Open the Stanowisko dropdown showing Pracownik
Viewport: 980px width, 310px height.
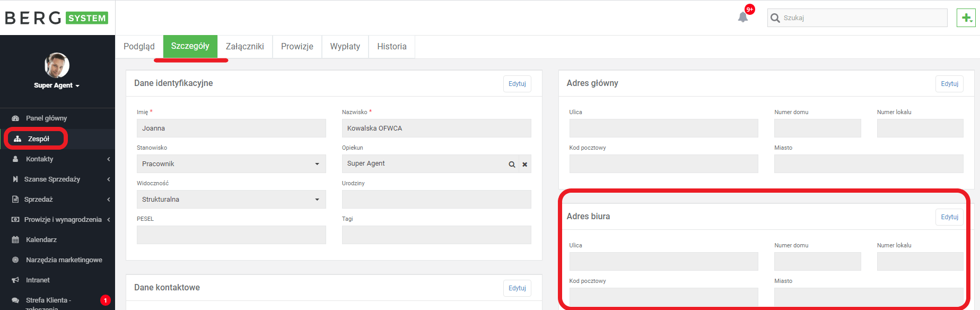click(x=231, y=163)
